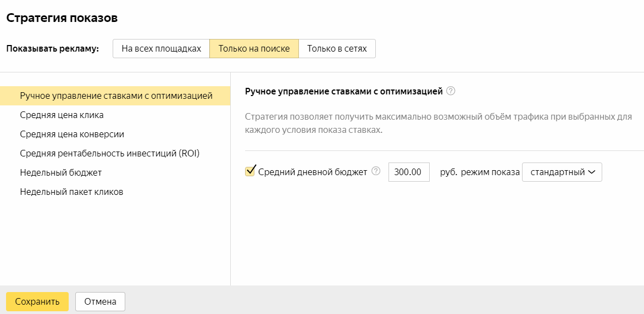Uncheck the Средний дневной бюджет checkbox
The height and width of the screenshot is (314, 644).
click(249, 172)
